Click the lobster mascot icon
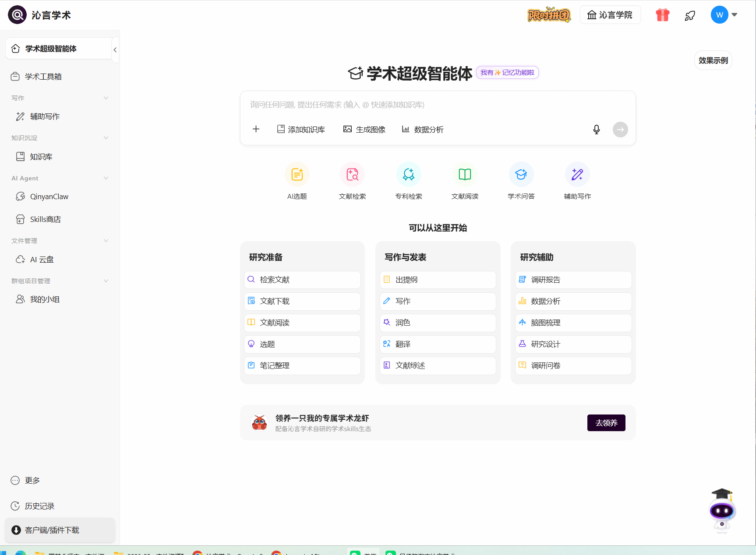The image size is (756, 555). click(x=259, y=423)
